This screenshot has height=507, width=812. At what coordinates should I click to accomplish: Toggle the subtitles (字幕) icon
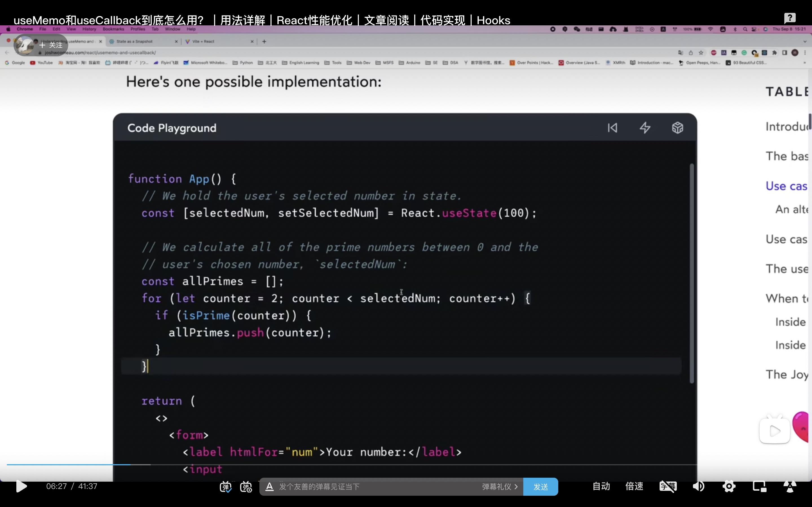[x=668, y=486]
